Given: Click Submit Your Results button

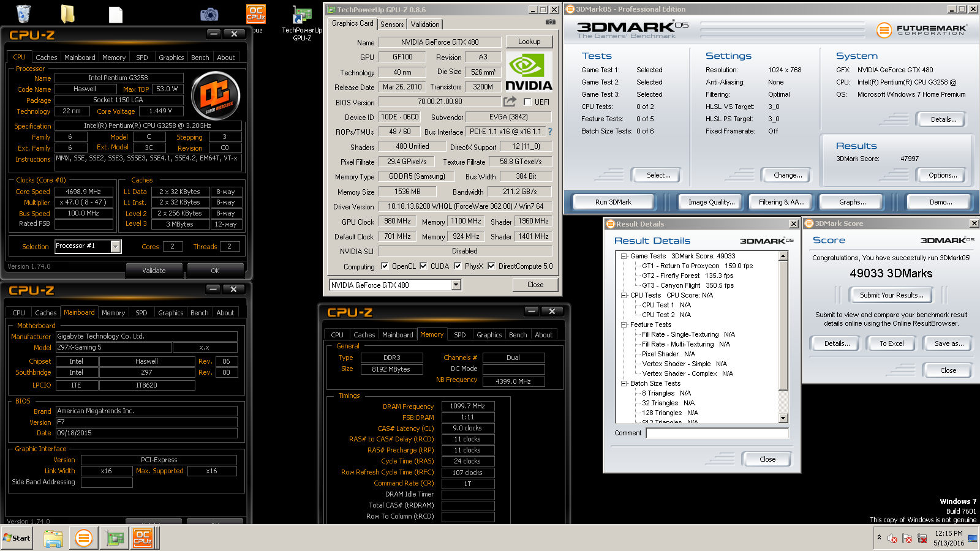Looking at the screenshot, I should 891,295.
